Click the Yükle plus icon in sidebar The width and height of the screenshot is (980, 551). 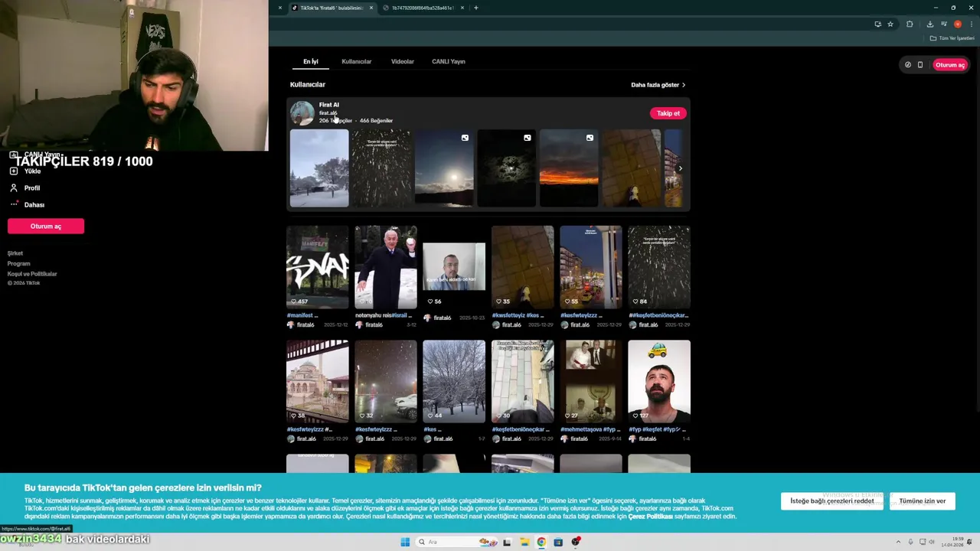[13, 171]
